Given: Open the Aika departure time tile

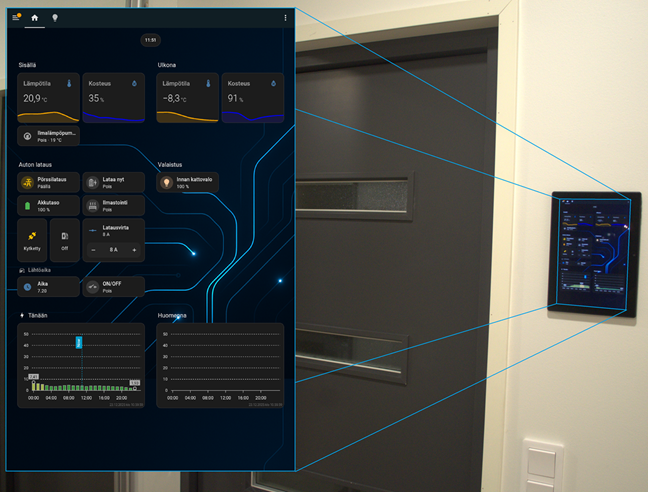Looking at the screenshot, I should tap(48, 286).
